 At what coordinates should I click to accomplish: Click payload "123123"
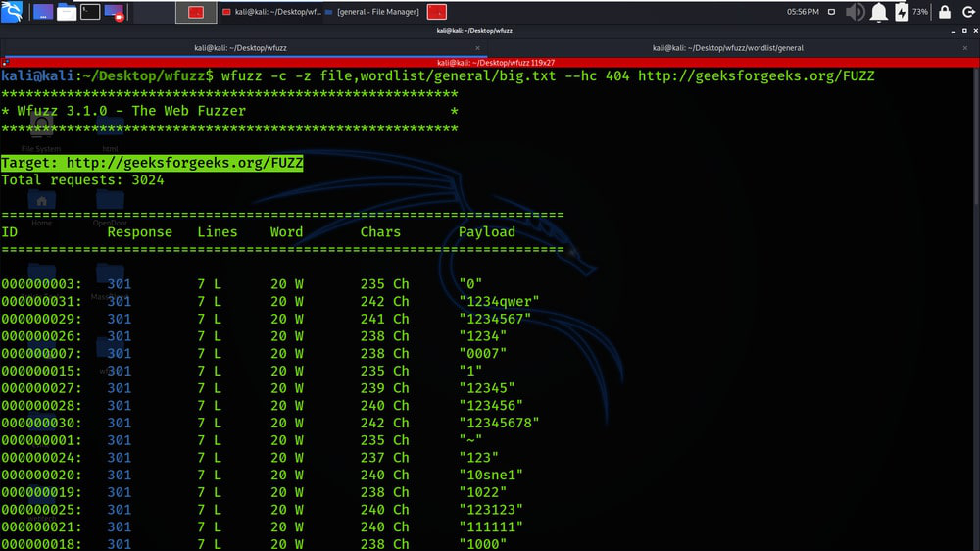[491, 511]
